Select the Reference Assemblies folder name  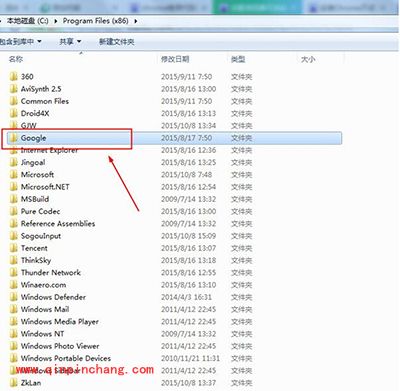(58, 224)
